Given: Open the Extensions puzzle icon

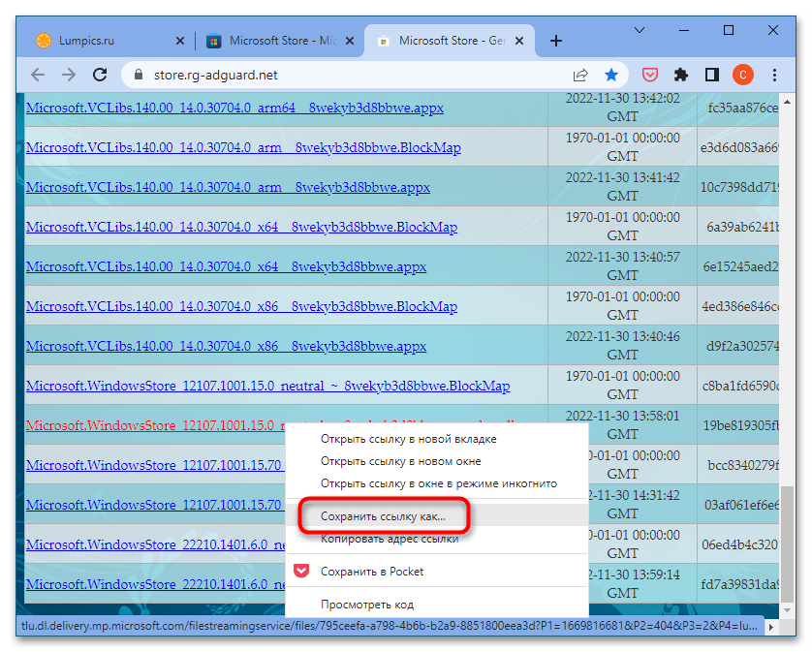Looking at the screenshot, I should pos(681,75).
